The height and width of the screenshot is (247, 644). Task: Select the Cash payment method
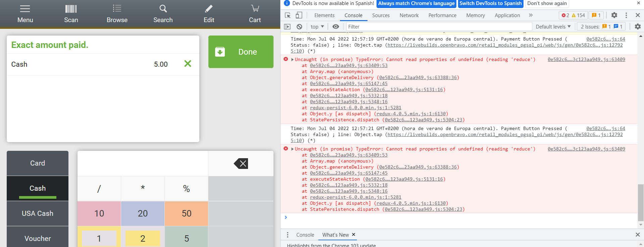coord(38,188)
